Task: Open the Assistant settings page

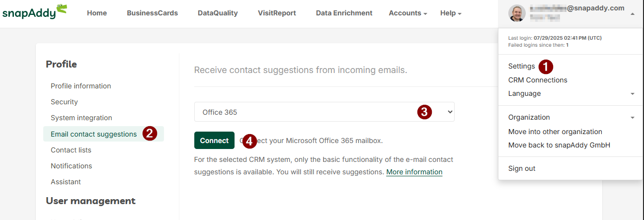Action: point(66,182)
